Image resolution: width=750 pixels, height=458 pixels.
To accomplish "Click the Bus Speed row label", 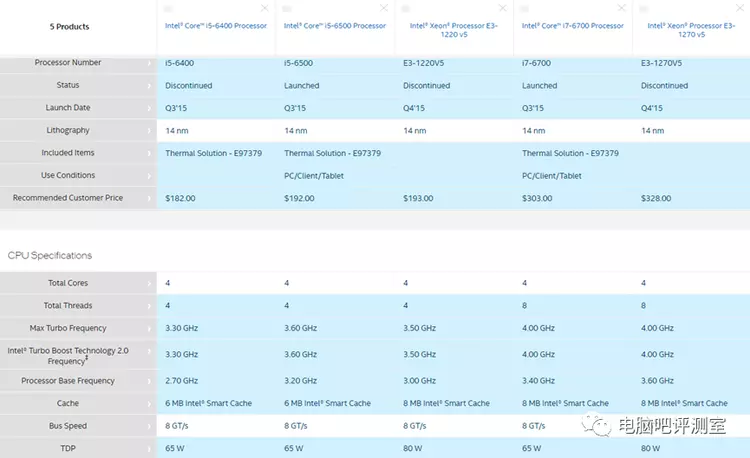I will (x=68, y=425).
